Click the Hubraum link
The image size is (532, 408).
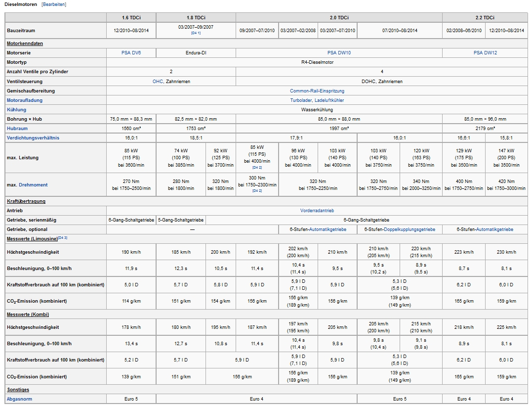17,129
